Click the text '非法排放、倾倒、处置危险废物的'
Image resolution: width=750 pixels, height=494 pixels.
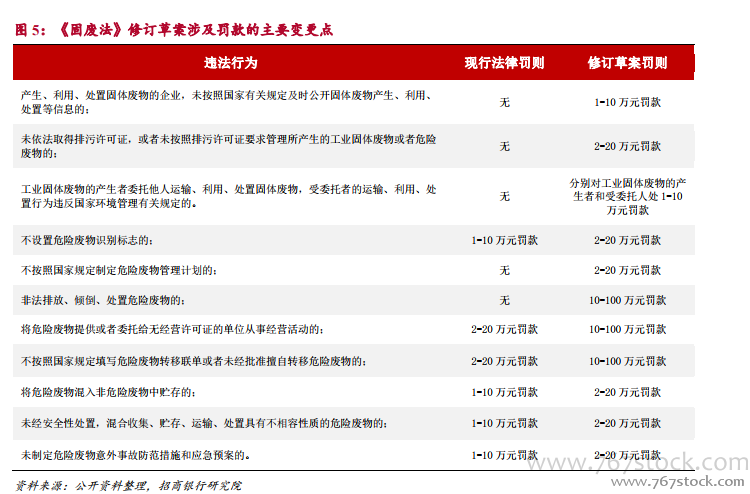[x=103, y=300]
